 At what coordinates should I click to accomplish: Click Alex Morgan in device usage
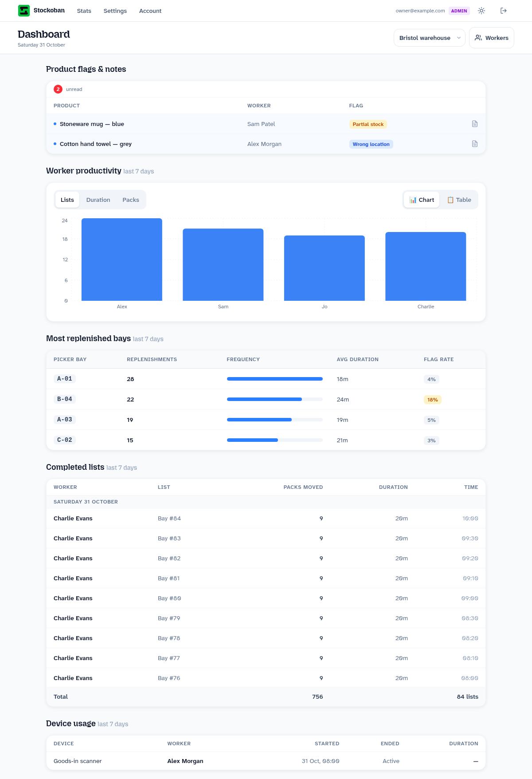tap(185, 761)
